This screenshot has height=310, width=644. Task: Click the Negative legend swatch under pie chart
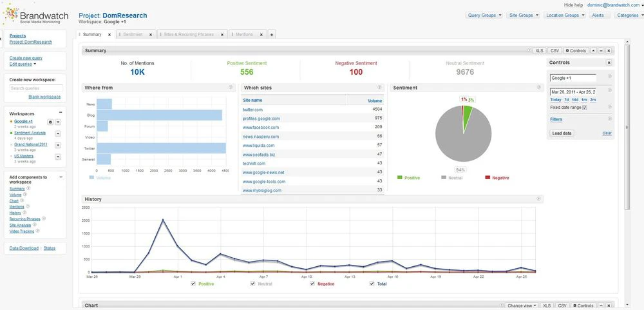coord(488,178)
